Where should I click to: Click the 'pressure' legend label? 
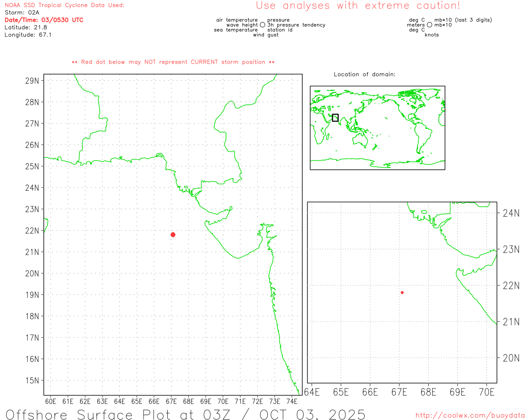tap(278, 20)
